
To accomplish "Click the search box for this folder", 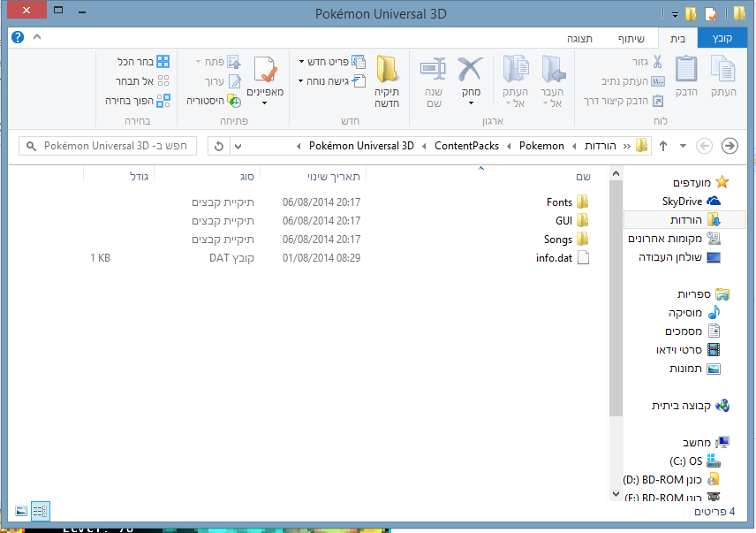I will pyautogui.click(x=108, y=146).
